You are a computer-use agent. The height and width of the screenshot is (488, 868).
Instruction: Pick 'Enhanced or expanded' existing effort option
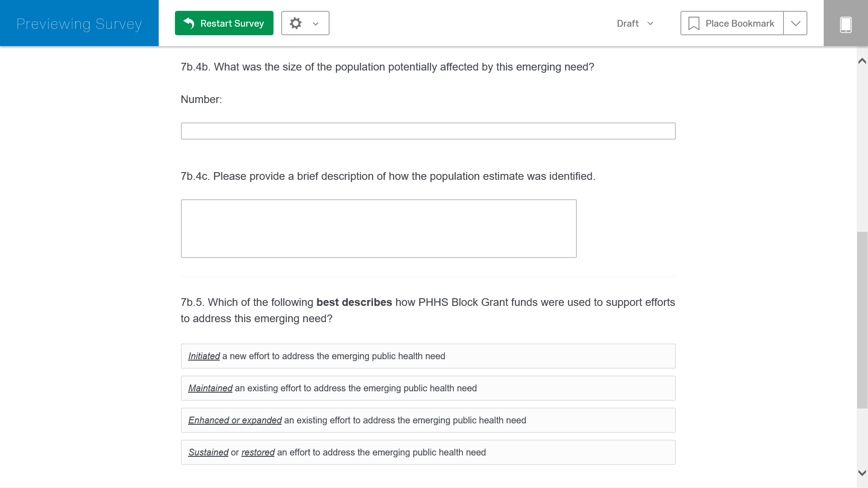point(428,420)
